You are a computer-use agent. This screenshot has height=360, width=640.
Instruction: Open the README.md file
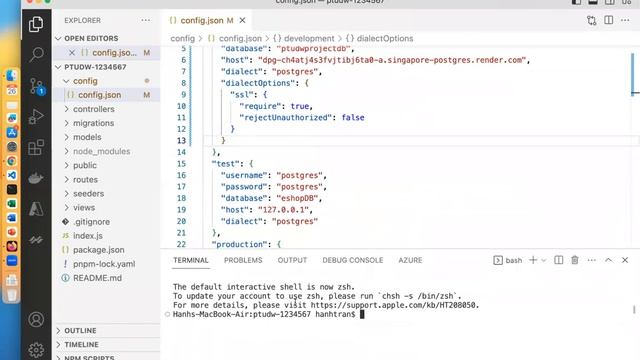click(97, 278)
